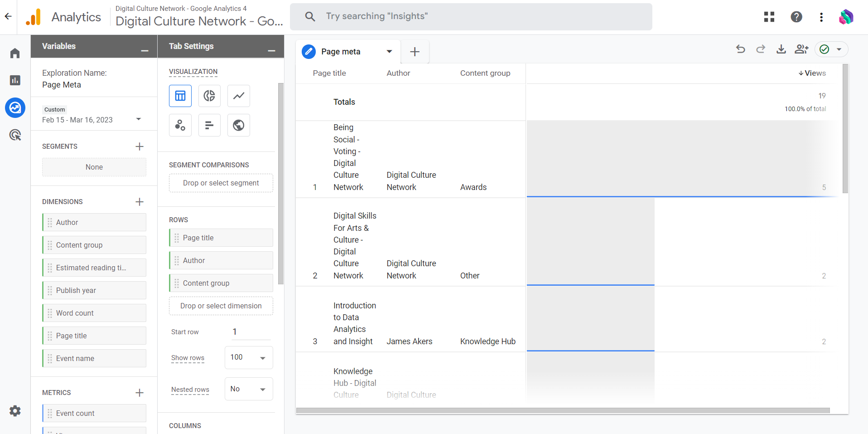The width and height of the screenshot is (868, 434).
Task: Open the Page meta tab dropdown
Action: click(389, 52)
